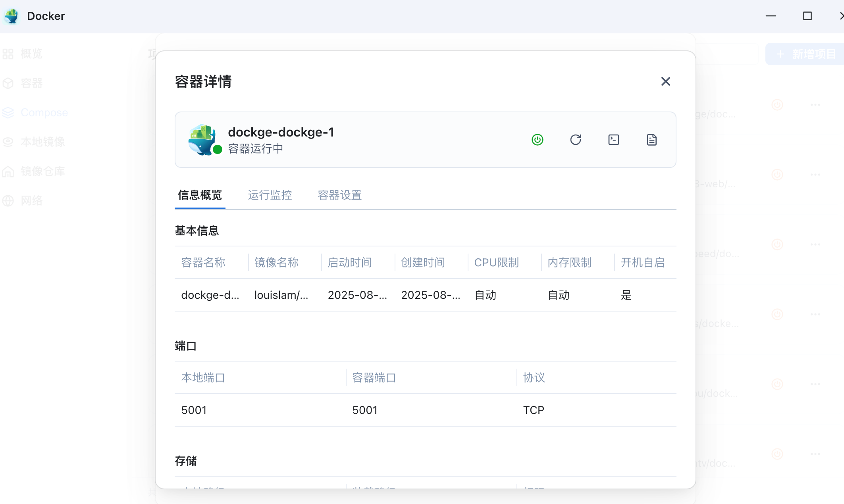Open Compose in the sidebar
Image resolution: width=844 pixels, height=504 pixels.
(x=44, y=113)
